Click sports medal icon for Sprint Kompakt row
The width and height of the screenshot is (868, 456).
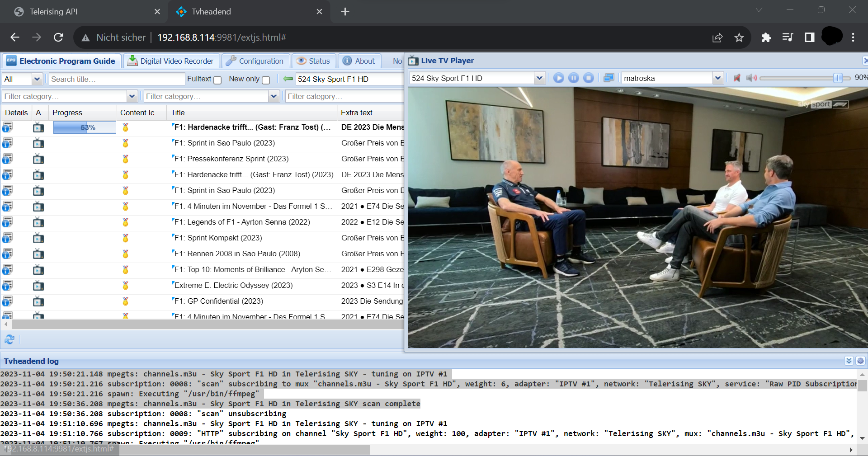click(x=126, y=238)
